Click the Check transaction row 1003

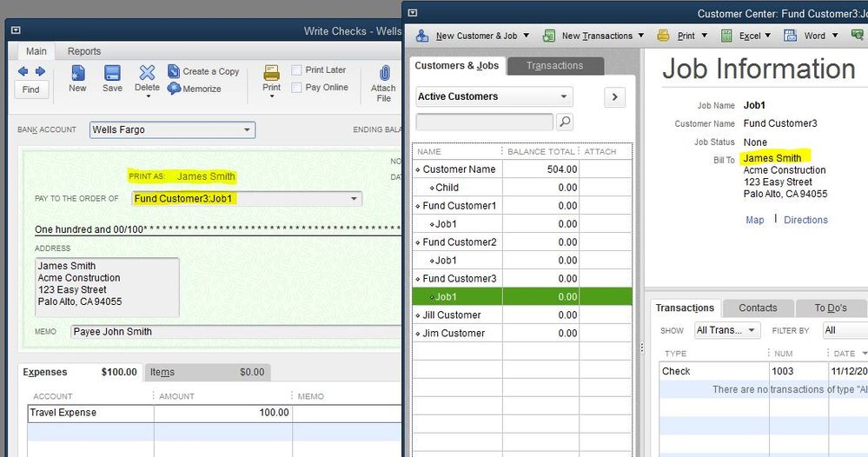763,371
